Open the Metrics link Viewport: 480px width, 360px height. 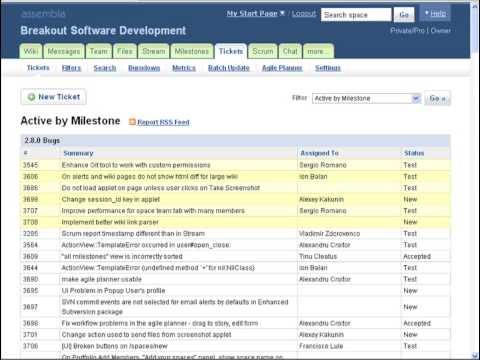coord(184,68)
